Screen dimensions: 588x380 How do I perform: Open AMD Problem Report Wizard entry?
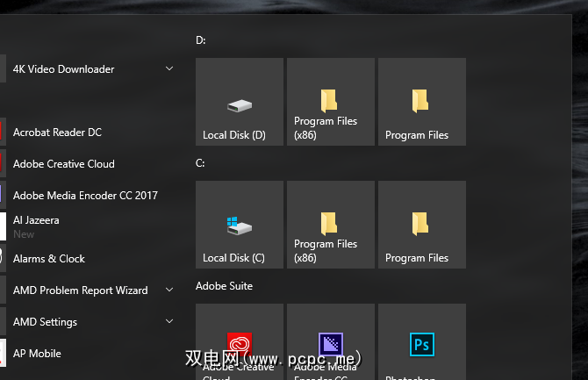[90, 290]
